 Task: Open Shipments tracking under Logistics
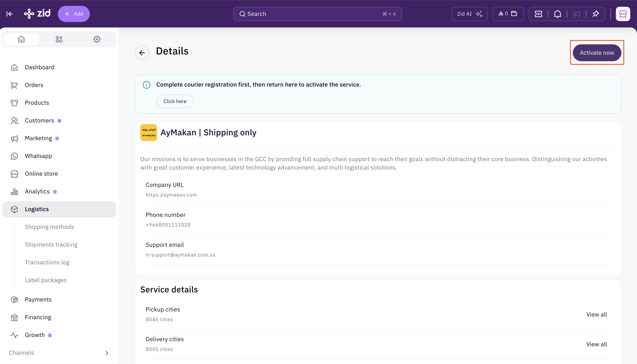(51, 245)
